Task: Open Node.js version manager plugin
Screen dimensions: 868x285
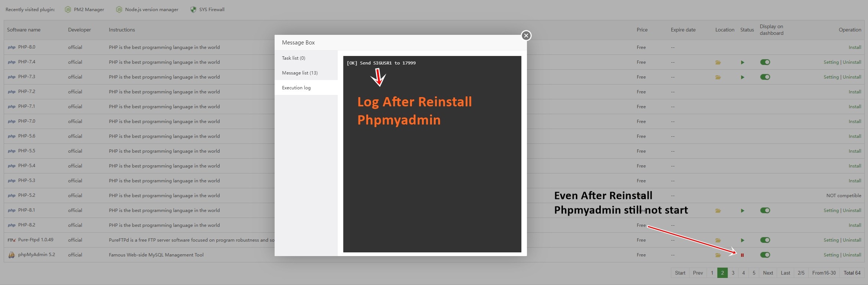Action: [151, 10]
